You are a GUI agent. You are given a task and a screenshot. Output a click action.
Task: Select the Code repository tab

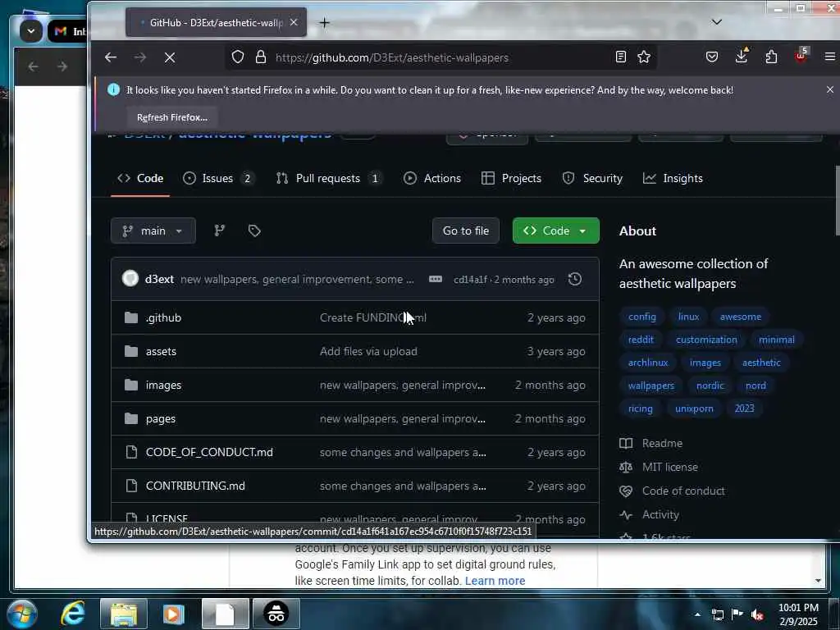(140, 178)
